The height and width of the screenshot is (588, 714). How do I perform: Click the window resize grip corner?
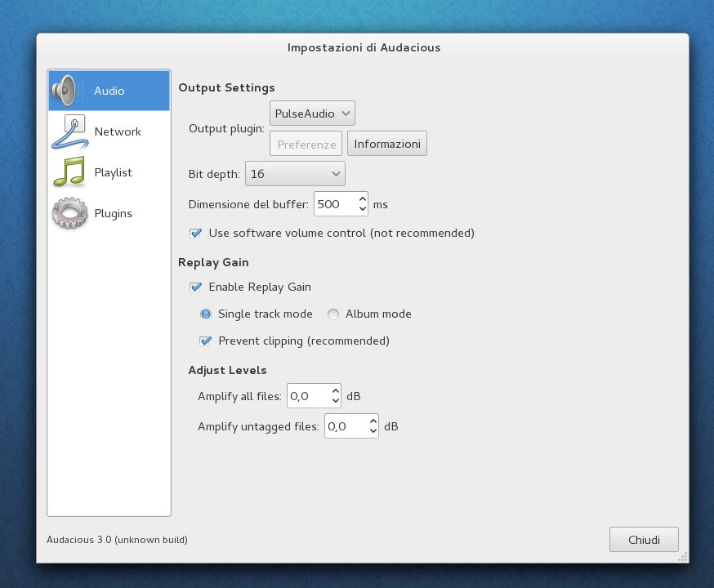(683, 557)
